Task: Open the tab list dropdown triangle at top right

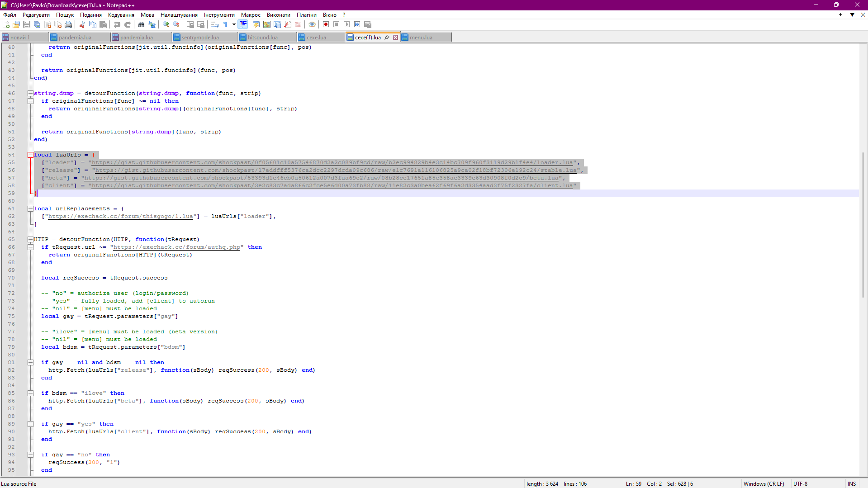Action: 852,15
